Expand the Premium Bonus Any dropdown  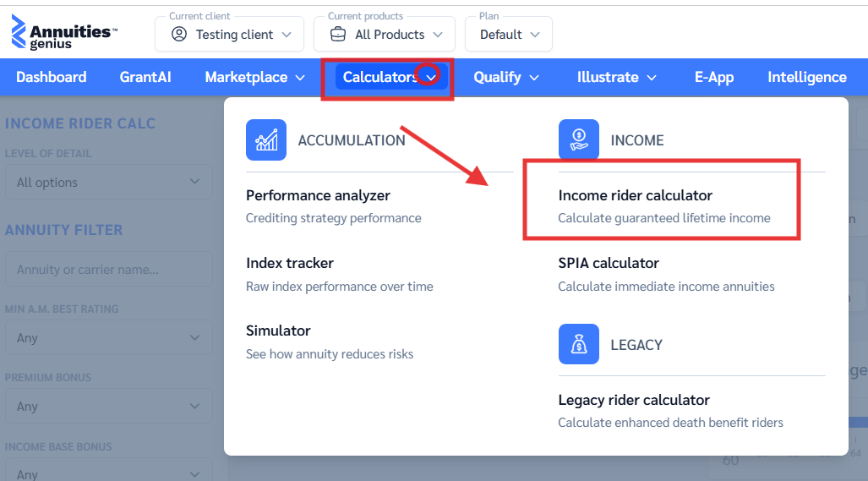108,407
